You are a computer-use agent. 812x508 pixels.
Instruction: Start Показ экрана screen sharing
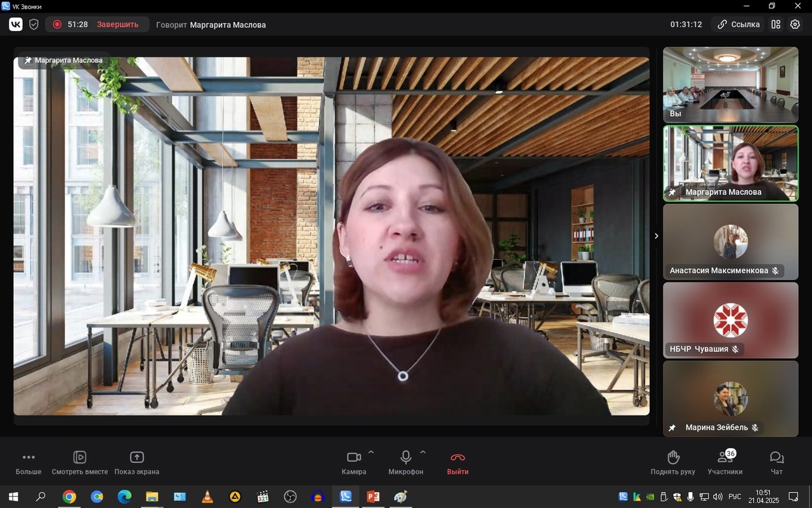click(x=137, y=463)
